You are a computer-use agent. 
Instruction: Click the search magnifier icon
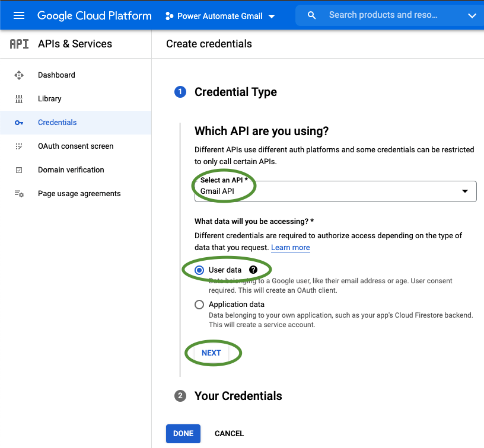click(x=311, y=15)
